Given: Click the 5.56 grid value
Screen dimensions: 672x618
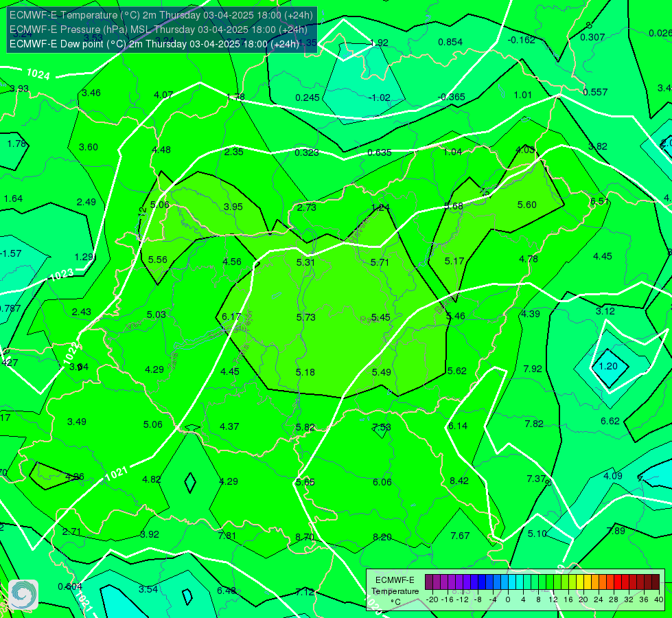Looking at the screenshot, I should 158,260.
